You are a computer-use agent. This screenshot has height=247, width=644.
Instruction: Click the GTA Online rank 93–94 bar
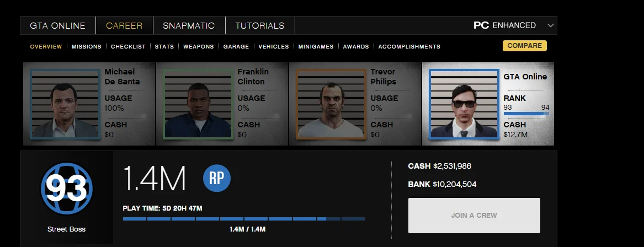[x=526, y=113]
